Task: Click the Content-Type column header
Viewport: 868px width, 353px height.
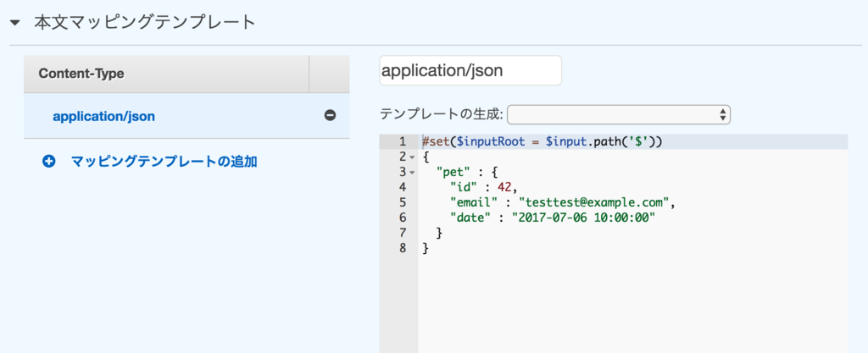Action: (81, 74)
